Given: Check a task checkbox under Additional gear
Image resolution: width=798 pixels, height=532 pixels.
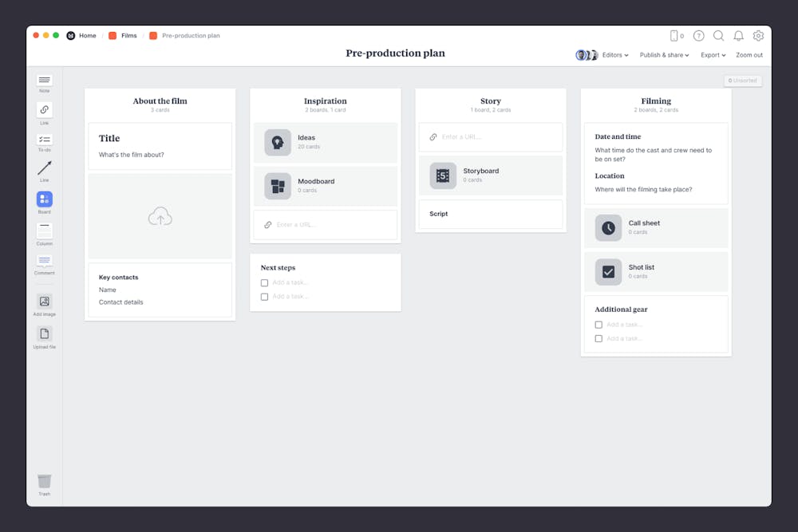Looking at the screenshot, I should 598,325.
